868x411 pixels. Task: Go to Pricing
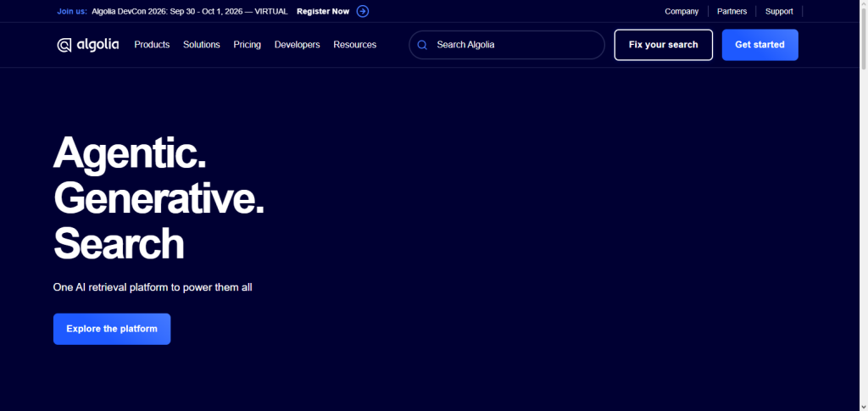tap(247, 45)
